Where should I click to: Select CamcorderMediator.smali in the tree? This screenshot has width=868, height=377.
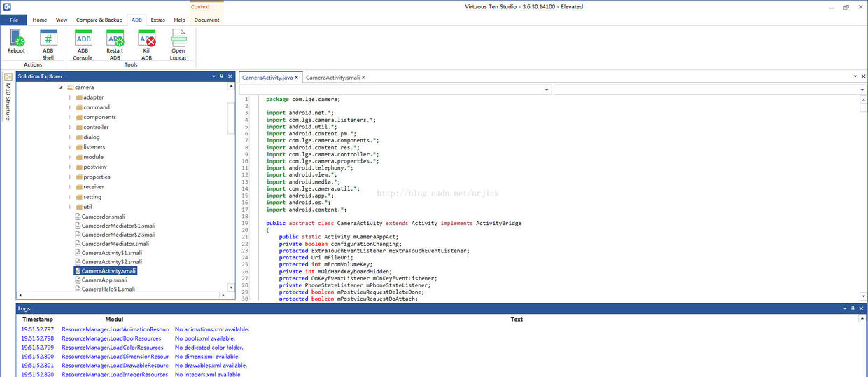[115, 244]
